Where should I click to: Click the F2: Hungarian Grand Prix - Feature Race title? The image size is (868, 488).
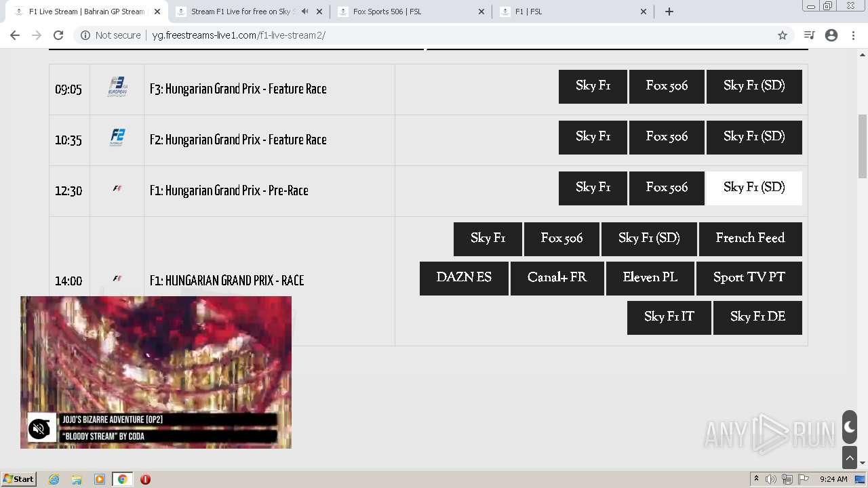pyautogui.click(x=238, y=140)
